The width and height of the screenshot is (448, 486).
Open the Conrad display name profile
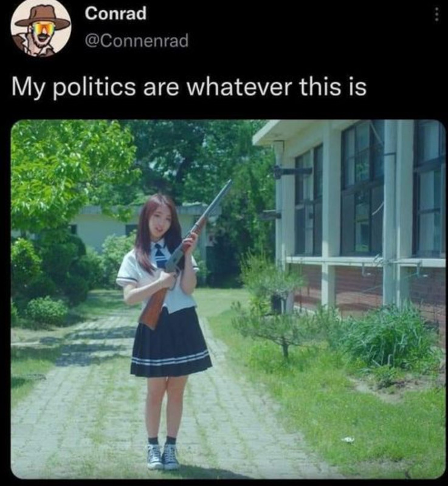(x=115, y=13)
